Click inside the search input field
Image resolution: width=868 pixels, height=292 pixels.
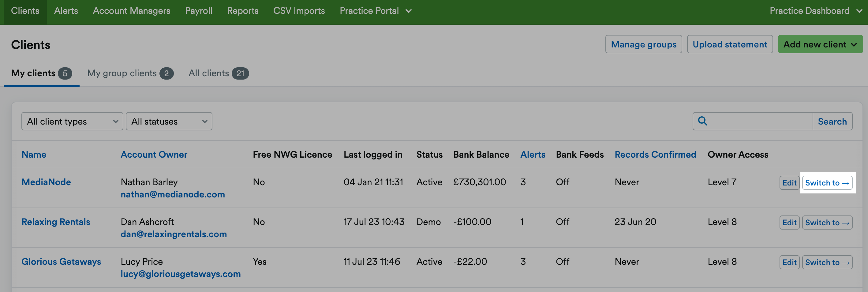[758, 121]
